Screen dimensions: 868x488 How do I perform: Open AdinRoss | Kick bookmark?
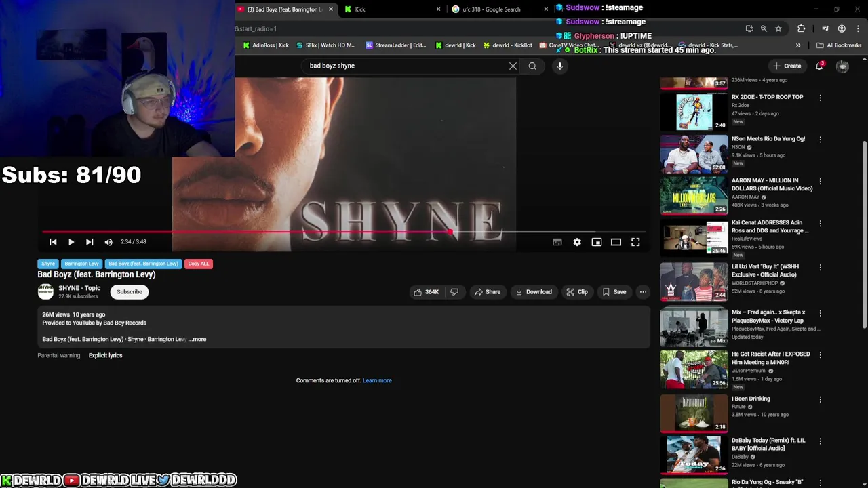point(266,45)
